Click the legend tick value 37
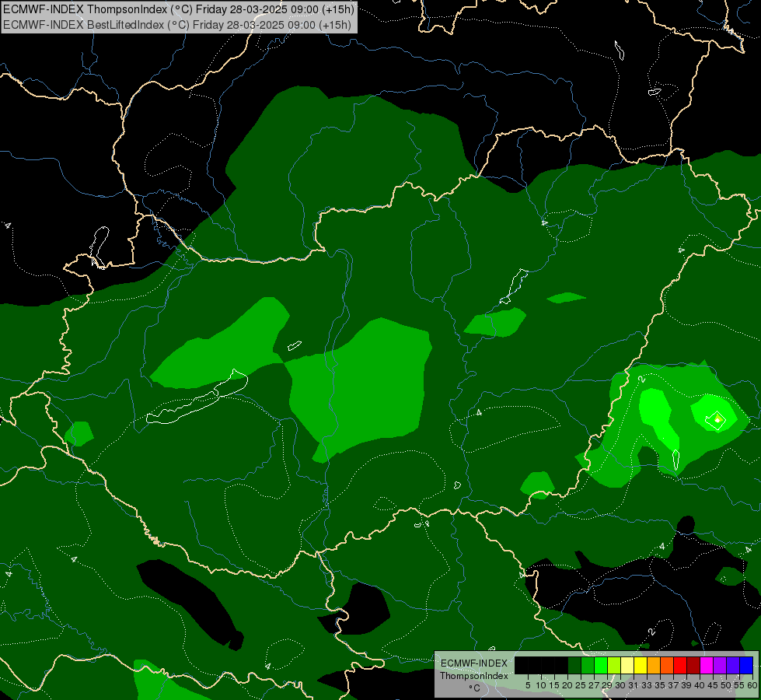Viewport: 761px width, 700px height. (x=674, y=685)
